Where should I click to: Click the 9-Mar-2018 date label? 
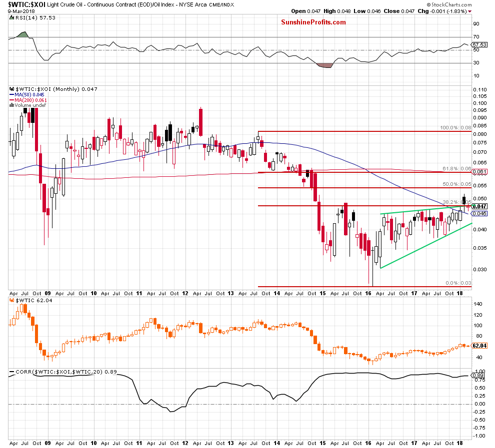(21, 11)
